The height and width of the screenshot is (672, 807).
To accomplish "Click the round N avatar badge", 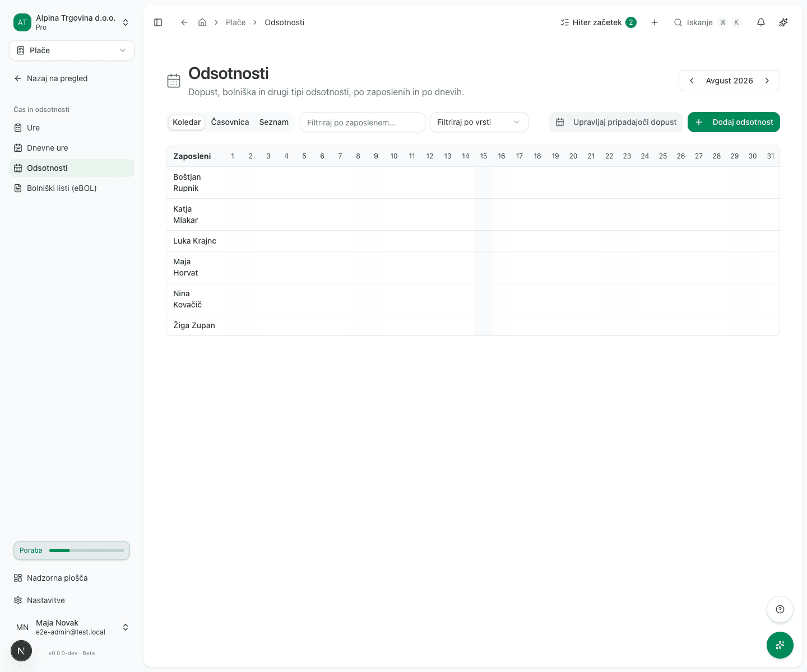I will pyautogui.click(x=21, y=651).
